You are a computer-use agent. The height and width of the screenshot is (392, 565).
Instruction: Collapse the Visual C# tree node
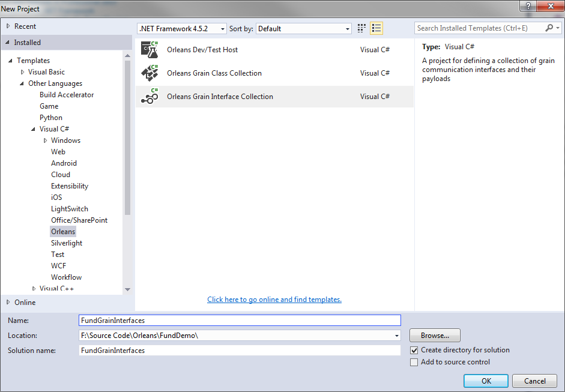click(x=34, y=129)
